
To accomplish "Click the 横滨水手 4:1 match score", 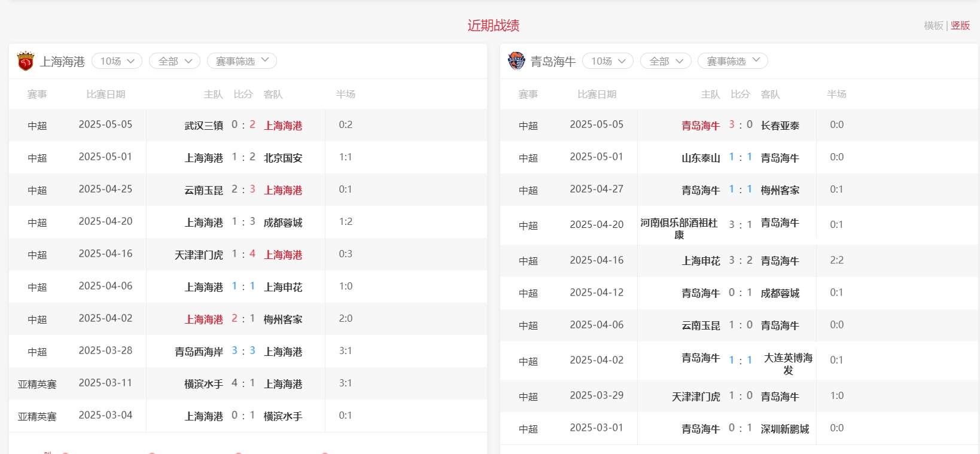I will point(244,383).
